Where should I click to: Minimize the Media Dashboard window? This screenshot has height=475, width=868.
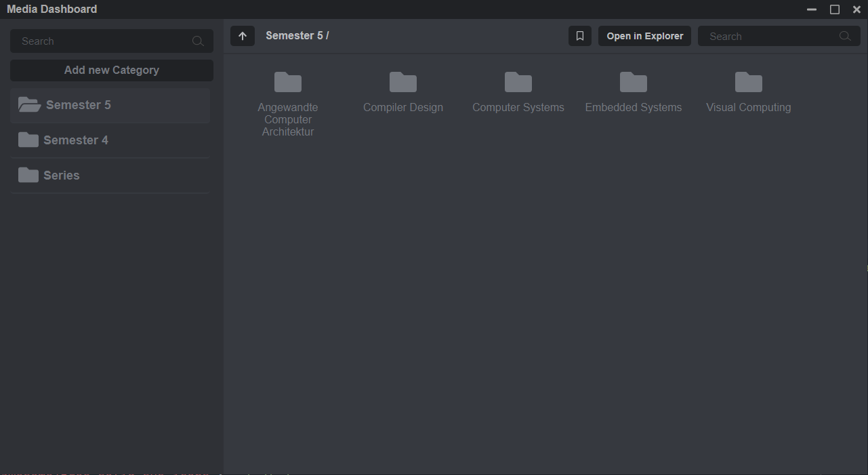812,9
